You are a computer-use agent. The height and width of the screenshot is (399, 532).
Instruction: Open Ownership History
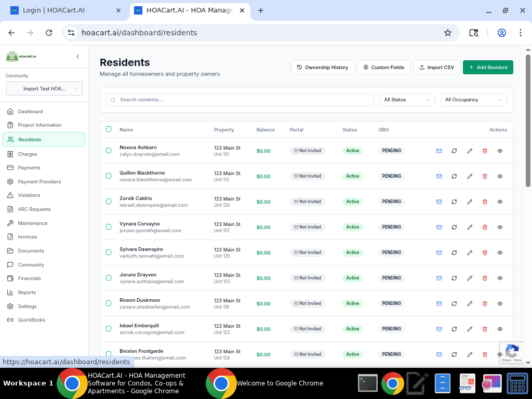(322, 67)
